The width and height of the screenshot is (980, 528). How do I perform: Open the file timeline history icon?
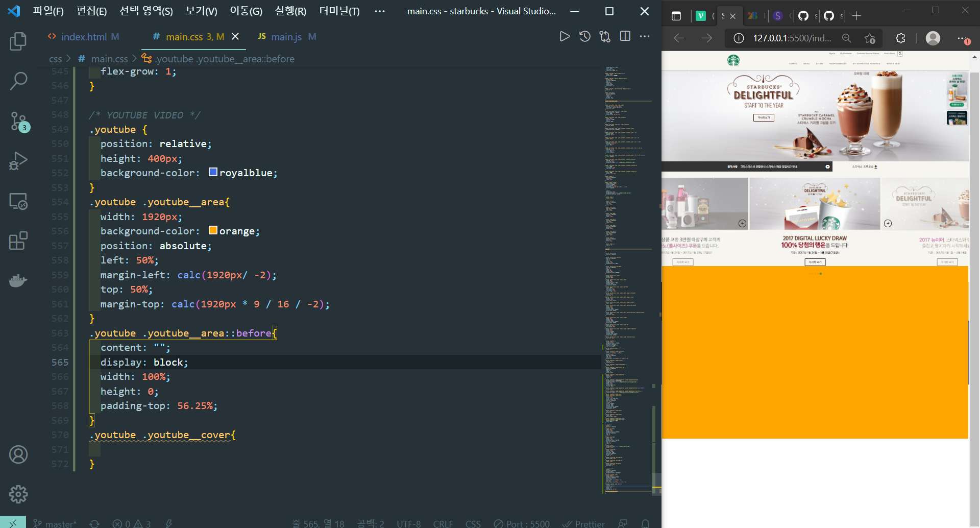click(x=585, y=36)
